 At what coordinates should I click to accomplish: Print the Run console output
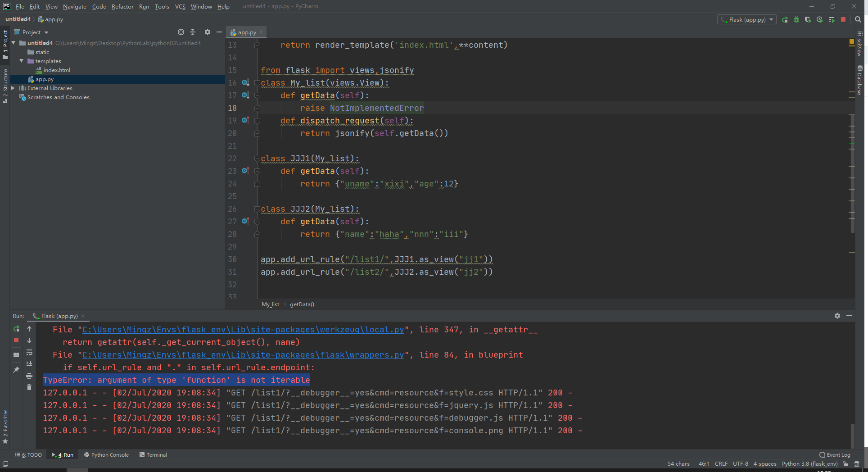coord(29,376)
